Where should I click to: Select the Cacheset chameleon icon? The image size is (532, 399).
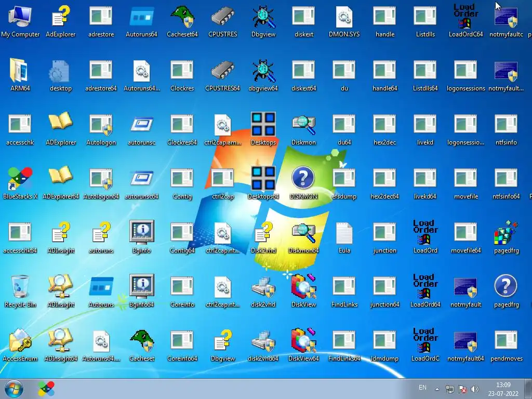(141, 345)
